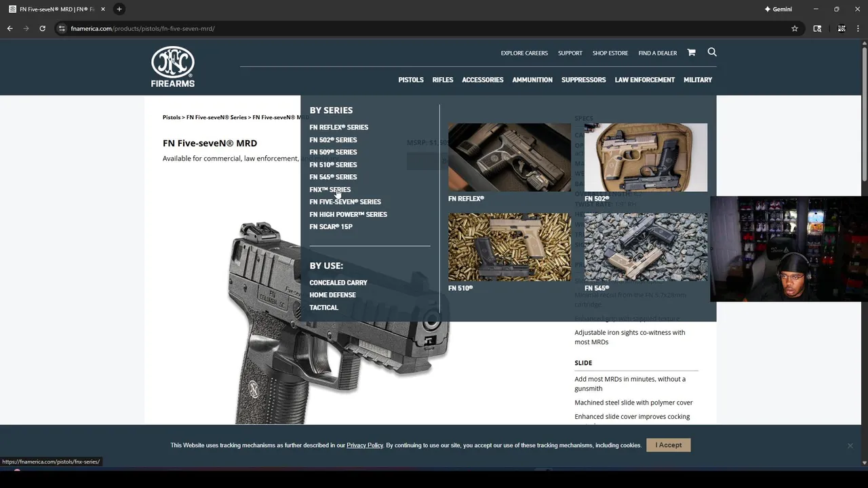Select FN Reflex Series in dropdown list
This screenshot has width=868, height=488.
[339, 127]
